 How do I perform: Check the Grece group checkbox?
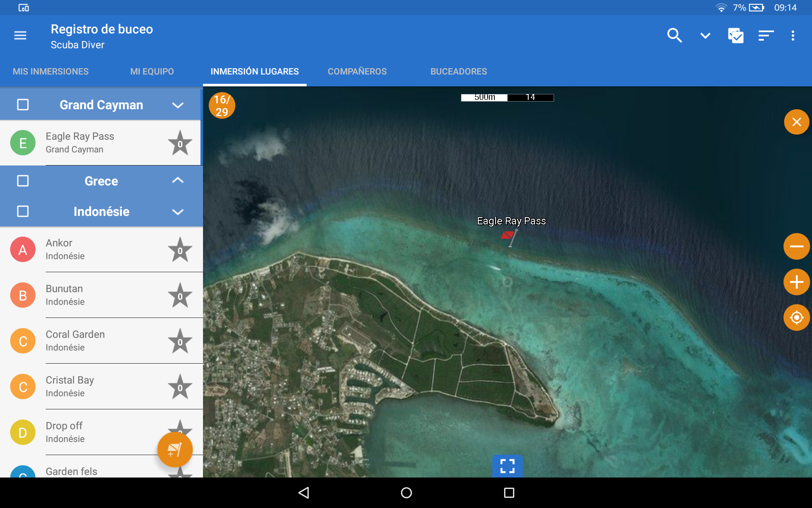(23, 181)
